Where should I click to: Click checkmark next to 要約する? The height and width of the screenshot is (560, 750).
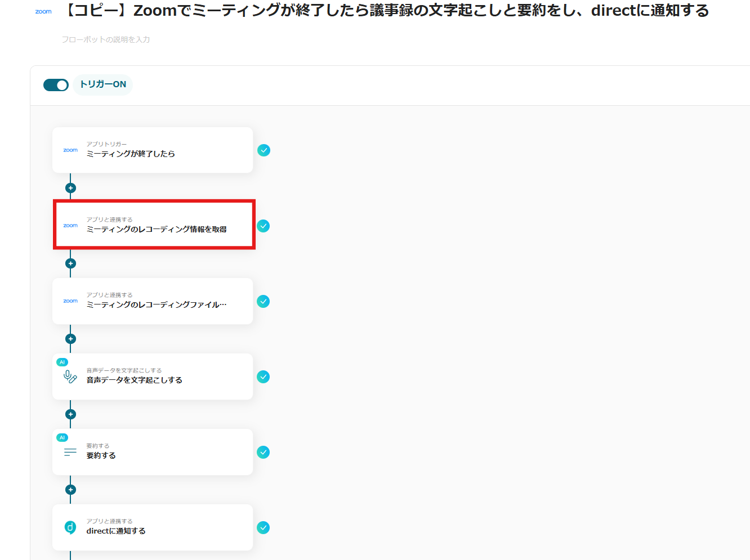point(264,452)
